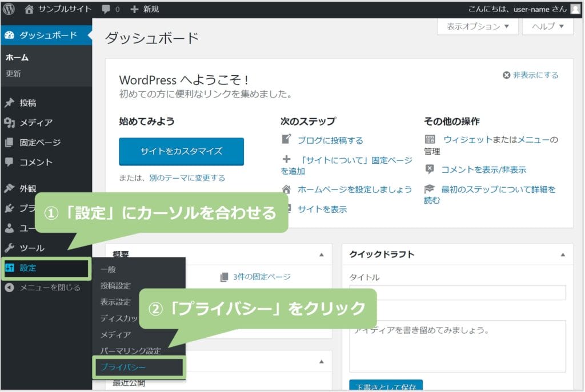Click the コメント speech bubble icon
Viewport: 585px width, 392px height.
click(9, 162)
